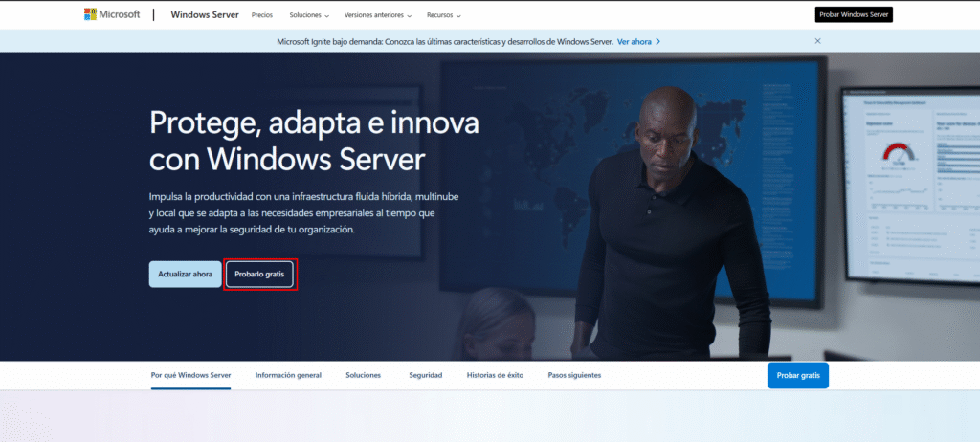Switch to the Información general tab
This screenshot has height=442, width=980.
point(288,375)
